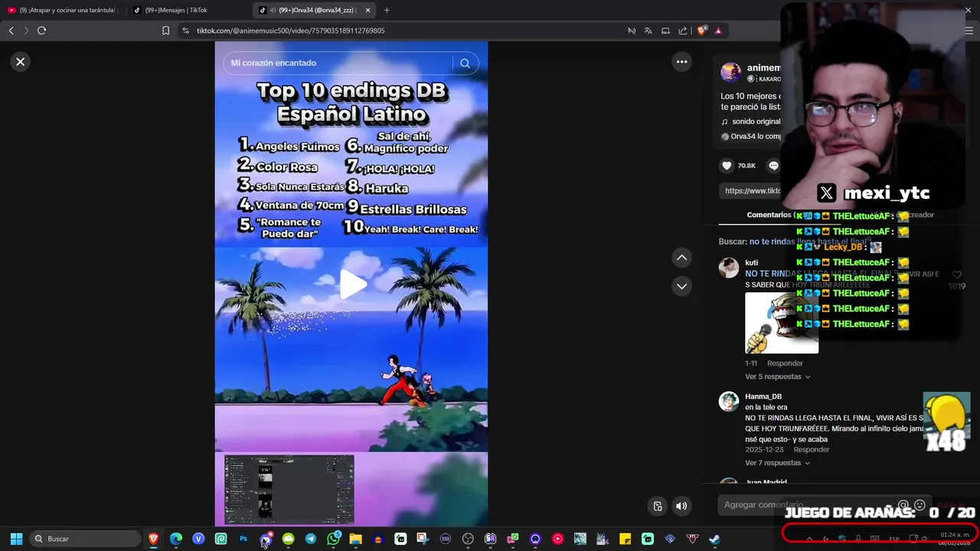Like kuti's comment heart icon
The height and width of the screenshot is (551, 980).
click(956, 275)
